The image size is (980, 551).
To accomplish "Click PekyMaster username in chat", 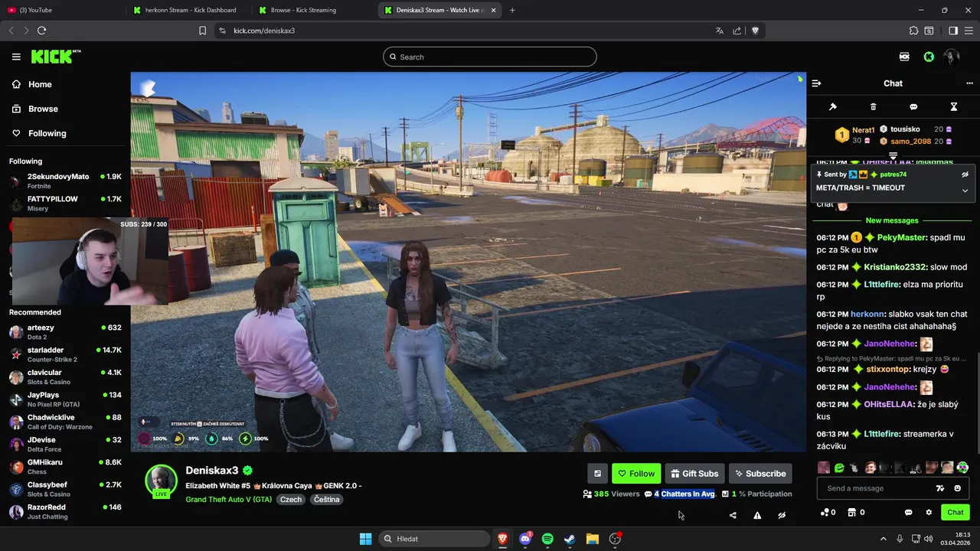I will pyautogui.click(x=901, y=238).
